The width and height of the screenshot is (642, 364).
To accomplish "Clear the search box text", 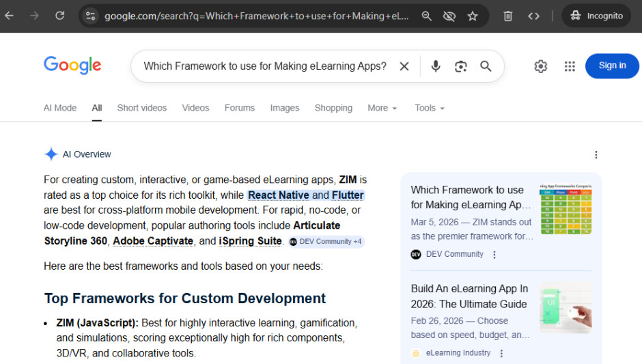I will 404,66.
